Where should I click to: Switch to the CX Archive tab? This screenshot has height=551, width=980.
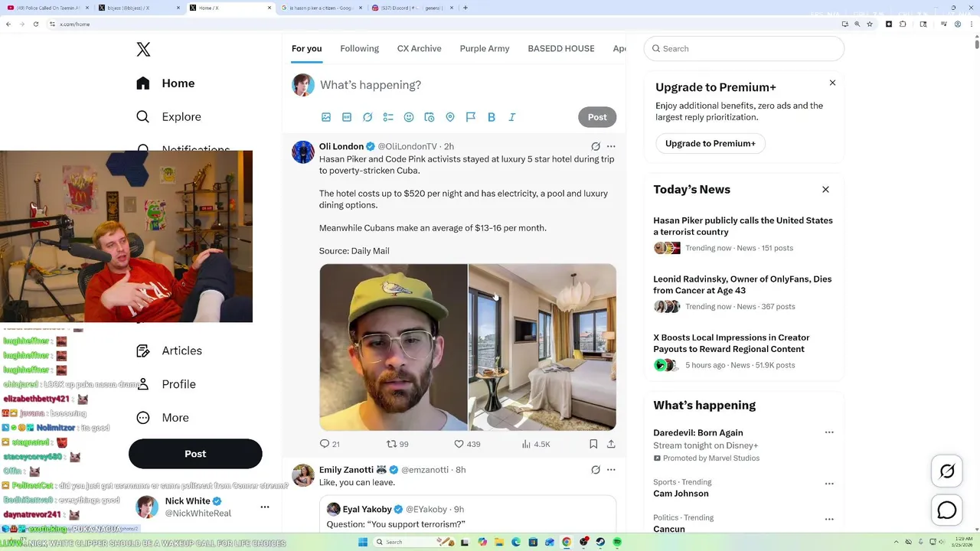pyautogui.click(x=420, y=48)
